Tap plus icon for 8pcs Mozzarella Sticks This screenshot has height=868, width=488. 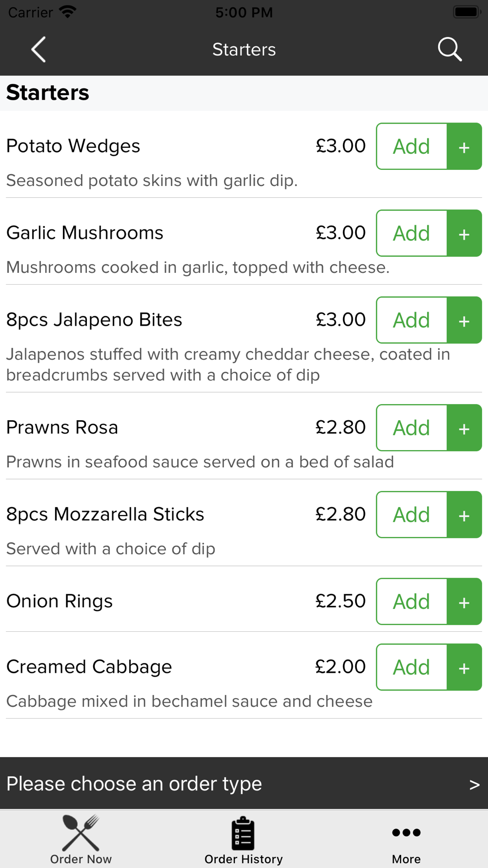pos(465,515)
